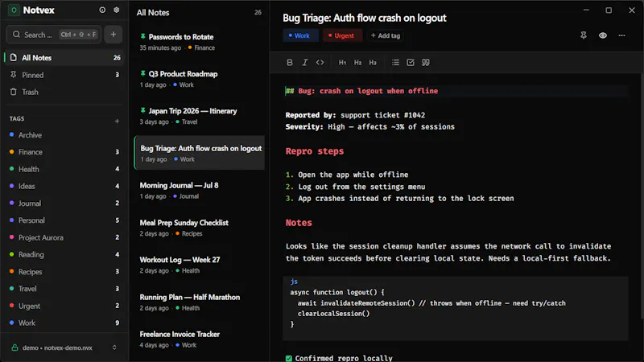Insert inline code formatting

[320, 63]
